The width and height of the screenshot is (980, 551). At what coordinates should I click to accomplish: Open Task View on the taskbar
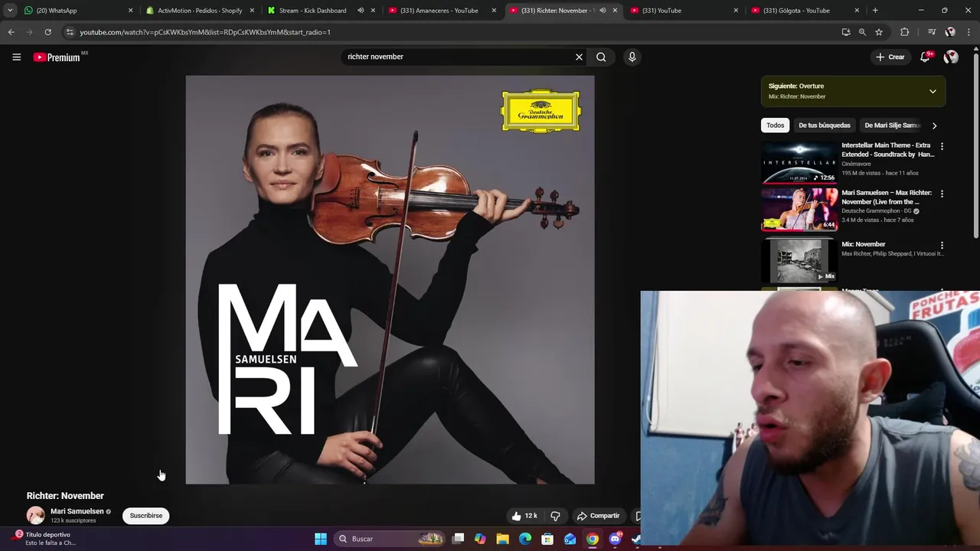(458, 539)
